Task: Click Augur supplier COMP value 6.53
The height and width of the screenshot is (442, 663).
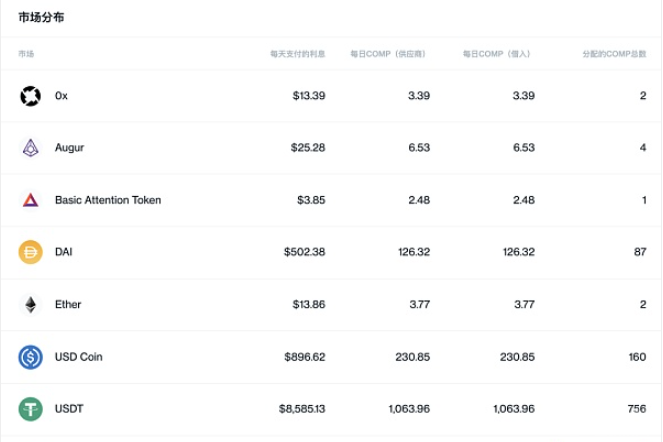Action: click(419, 148)
